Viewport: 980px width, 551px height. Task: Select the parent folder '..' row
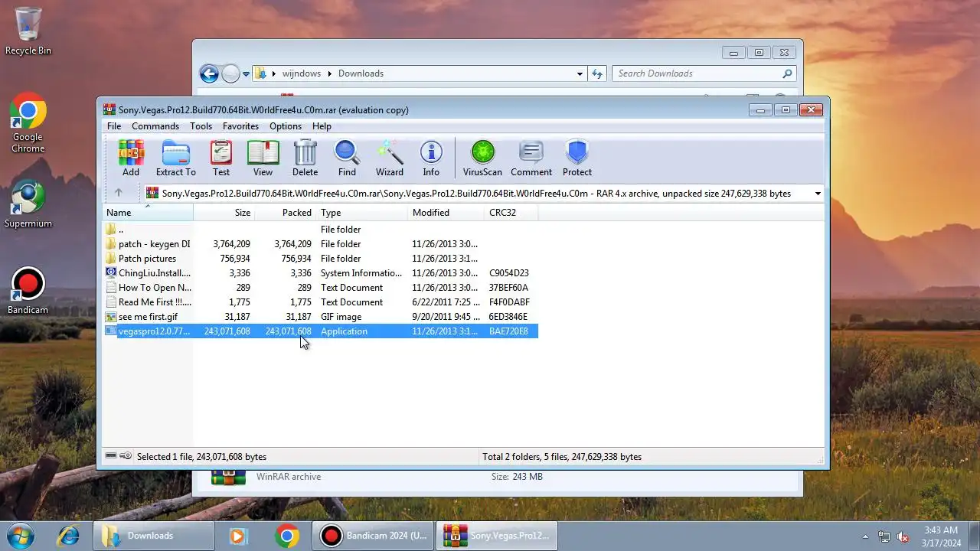[320, 230]
